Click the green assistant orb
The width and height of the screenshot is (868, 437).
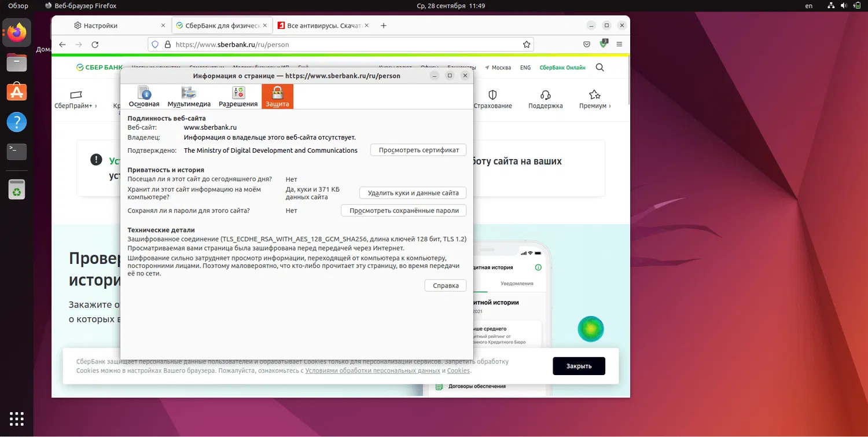[591, 329]
